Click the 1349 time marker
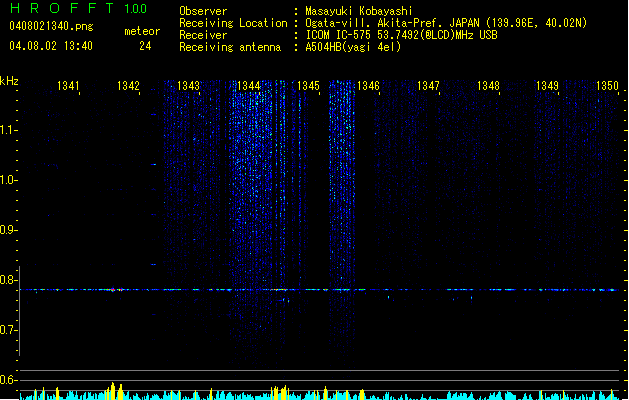629x400 pixels. [548, 86]
